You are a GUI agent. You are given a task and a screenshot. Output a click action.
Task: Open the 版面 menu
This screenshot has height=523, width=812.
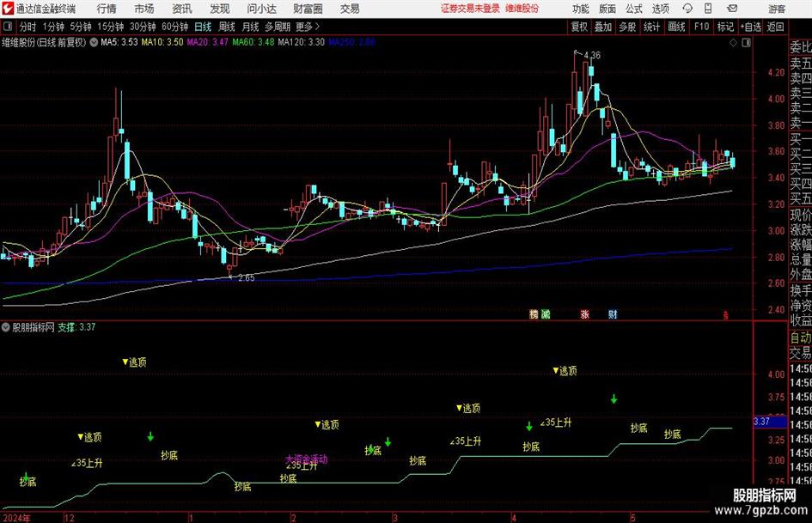tap(607, 9)
